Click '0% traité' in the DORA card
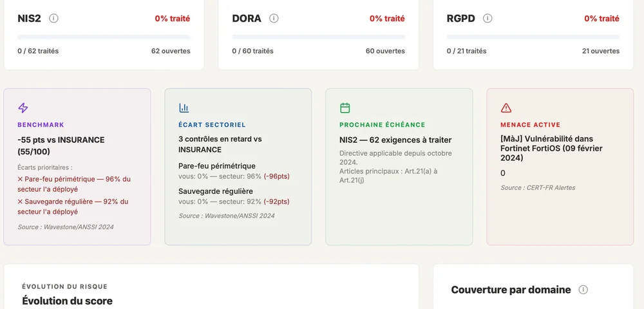The image size is (644, 309). tap(387, 19)
